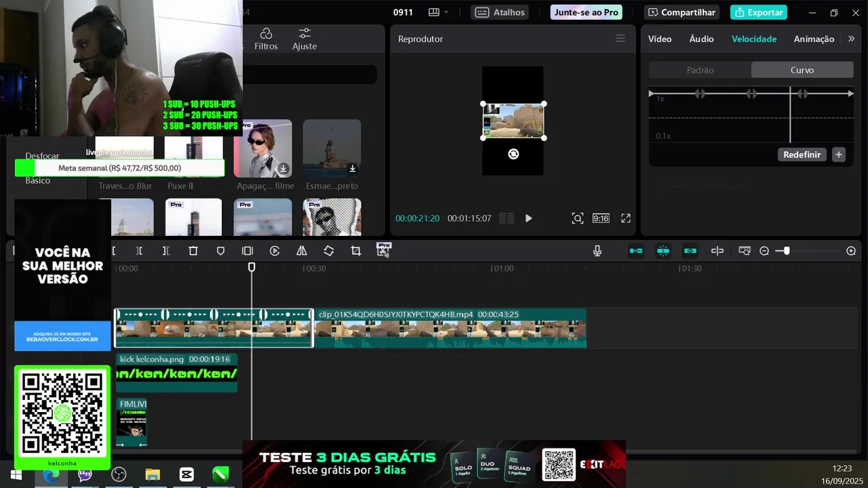Click the Atalhos shortcuts button

[500, 12]
